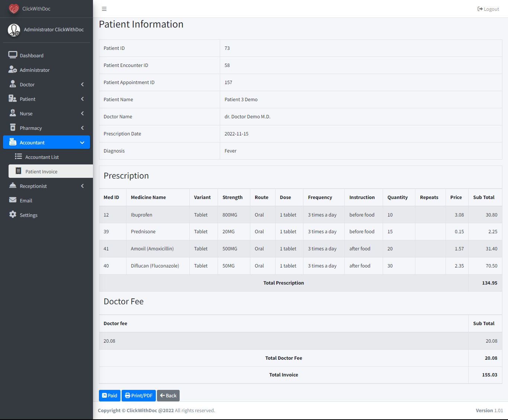508x420 pixels.
Task: Click the Dashboard monitor icon
Action: 13,55
